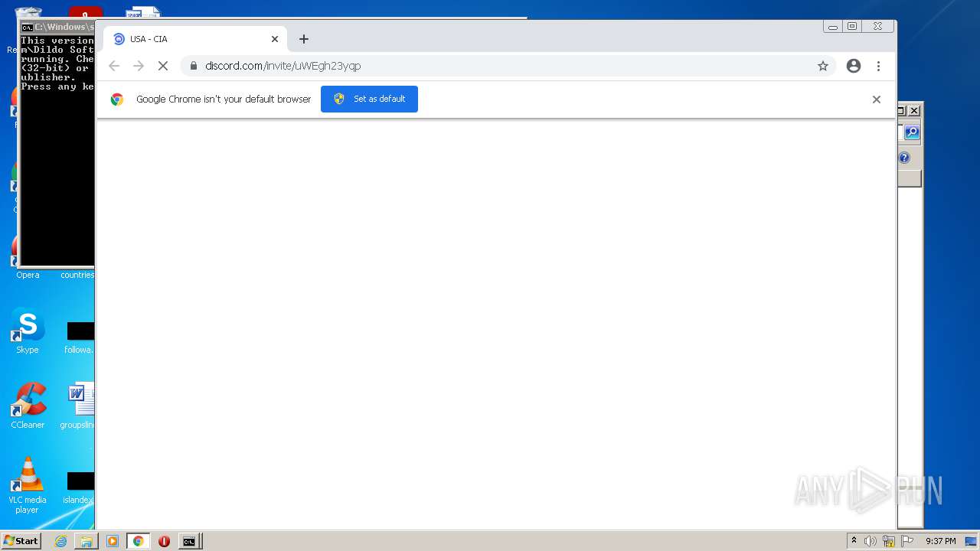980x551 pixels.
Task: Open Skype desktop shortcut
Action: (x=28, y=331)
